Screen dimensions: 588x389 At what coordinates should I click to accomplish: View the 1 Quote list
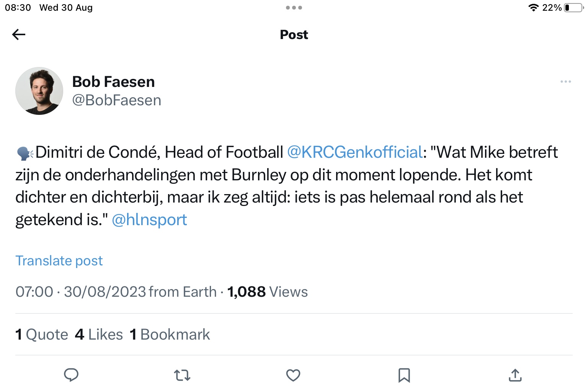click(x=41, y=334)
